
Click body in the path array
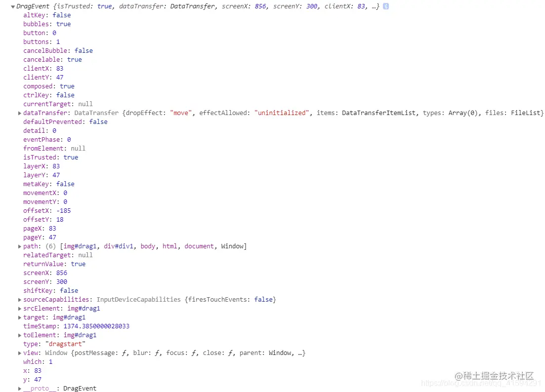click(148, 246)
